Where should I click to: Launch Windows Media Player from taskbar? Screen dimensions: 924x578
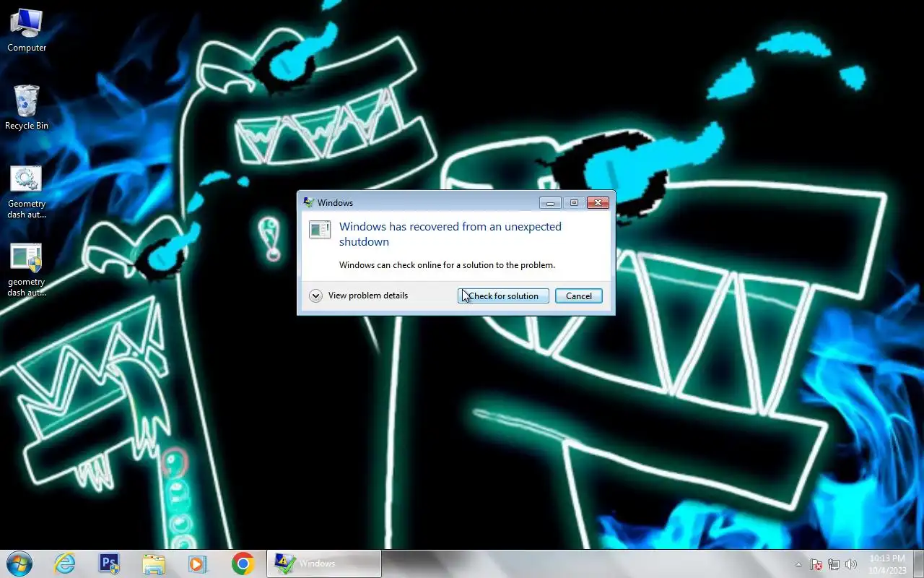pyautogui.click(x=198, y=564)
